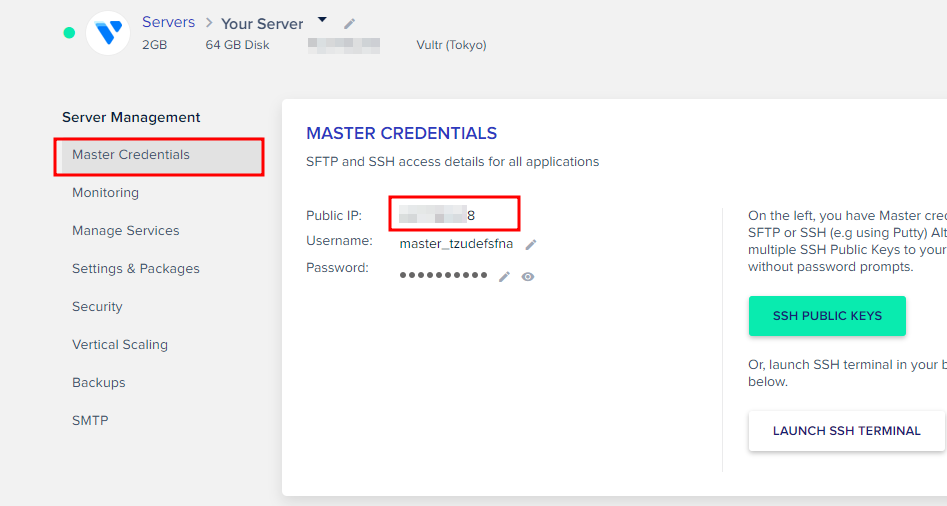
Task: Reveal the password using eye icon
Action: (x=528, y=277)
